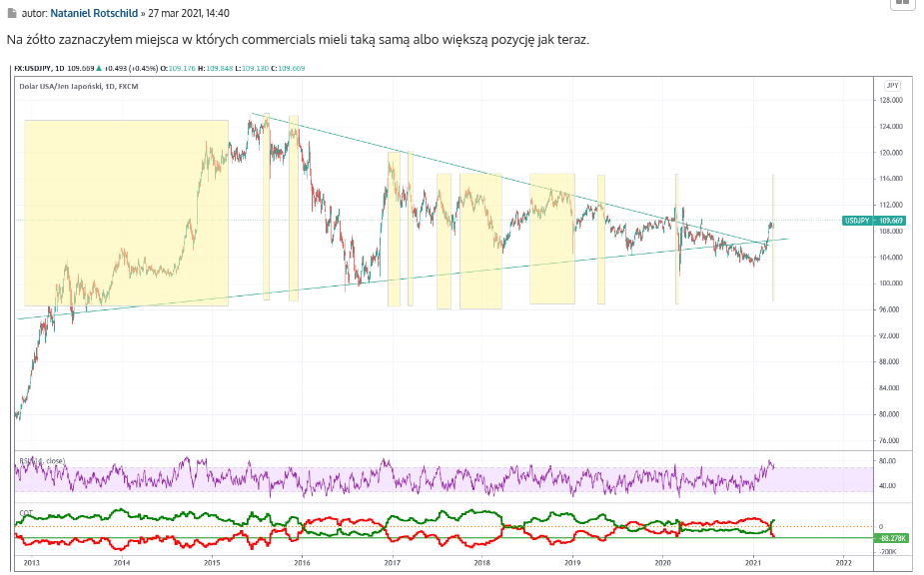Click the post text about commercials positions
Screen dimensions: 924x575
(298, 41)
